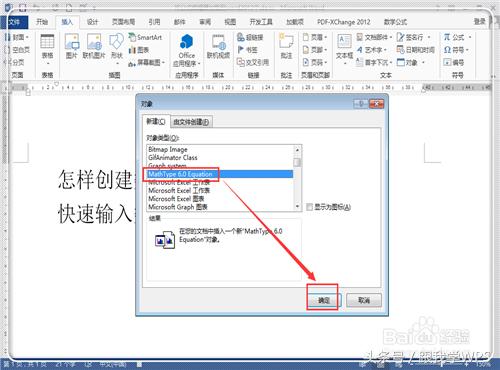Click the object list scrollbar thumb
The height and width of the screenshot is (370, 500).
[297, 162]
